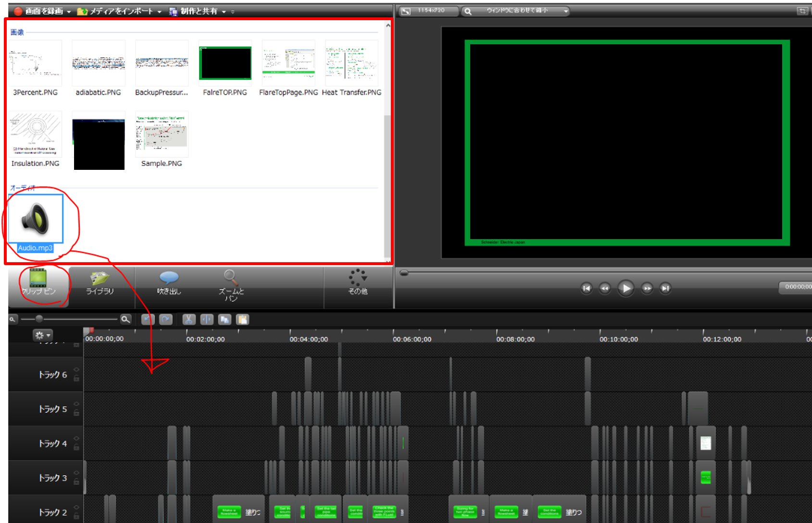Open the 画面を録画 dropdown arrow
This screenshot has height=523, width=812.
pyautogui.click(x=69, y=12)
